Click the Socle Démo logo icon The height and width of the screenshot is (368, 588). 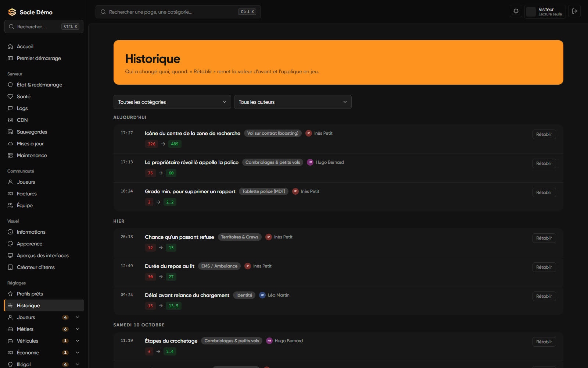point(12,12)
